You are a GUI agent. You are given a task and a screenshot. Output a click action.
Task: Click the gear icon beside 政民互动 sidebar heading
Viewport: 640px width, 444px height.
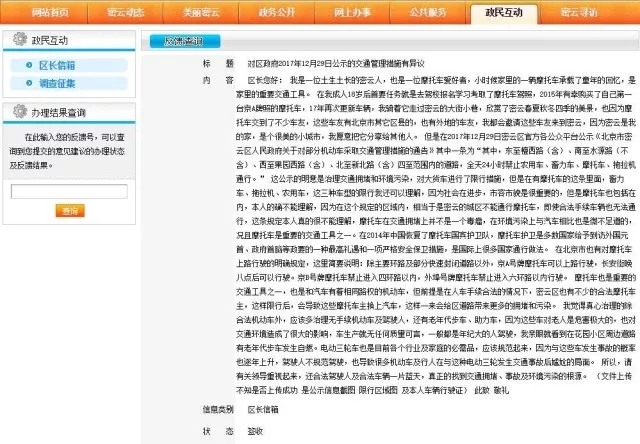pyautogui.click(x=20, y=39)
